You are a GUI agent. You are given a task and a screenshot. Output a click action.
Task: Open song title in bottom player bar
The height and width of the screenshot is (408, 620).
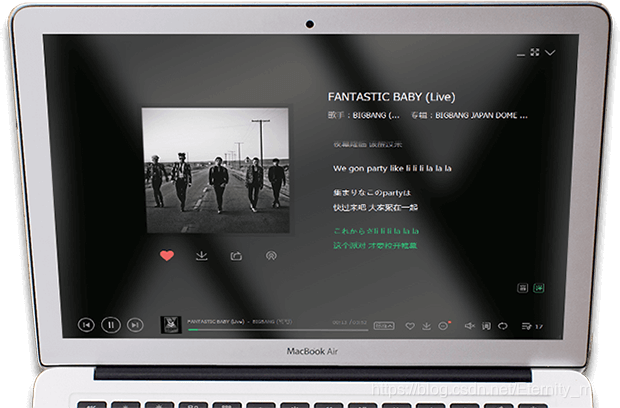click(x=215, y=321)
